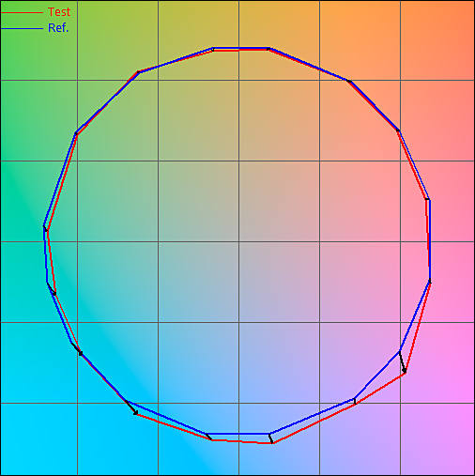Click the leftmost vertex of the blue polygon
The height and width of the screenshot is (476, 475).
pos(44,225)
